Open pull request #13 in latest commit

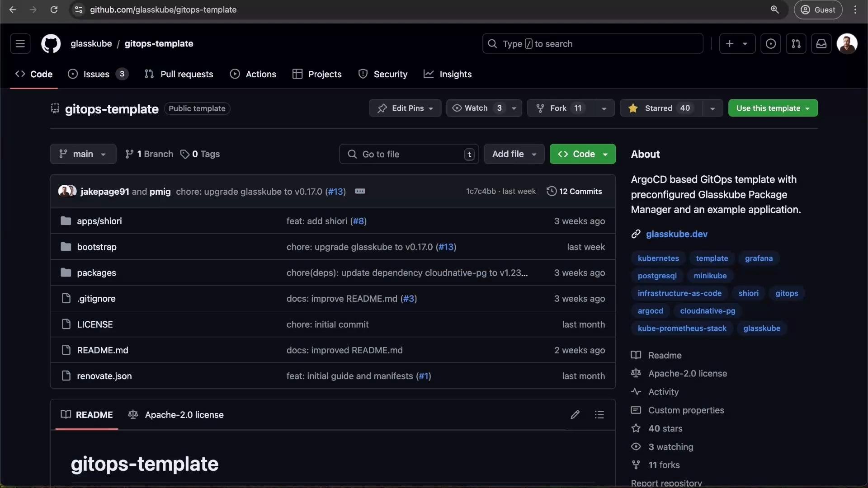pos(335,192)
